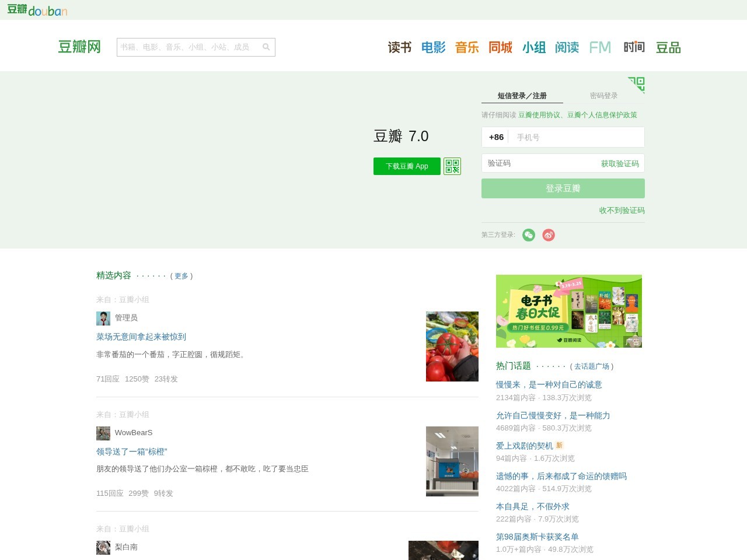This screenshot has width=747, height=560.
Task: Click the QR code icon on login panel
Action: [637, 85]
